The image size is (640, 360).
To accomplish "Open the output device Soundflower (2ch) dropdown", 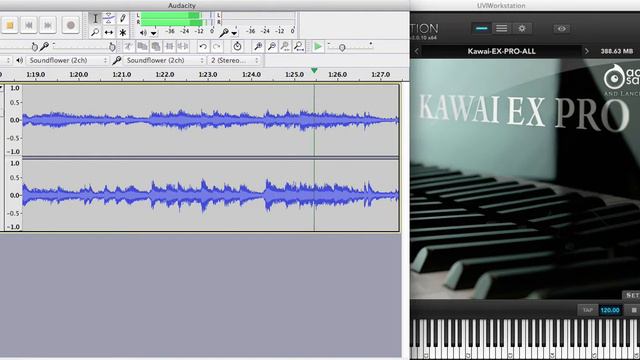I will point(68,60).
